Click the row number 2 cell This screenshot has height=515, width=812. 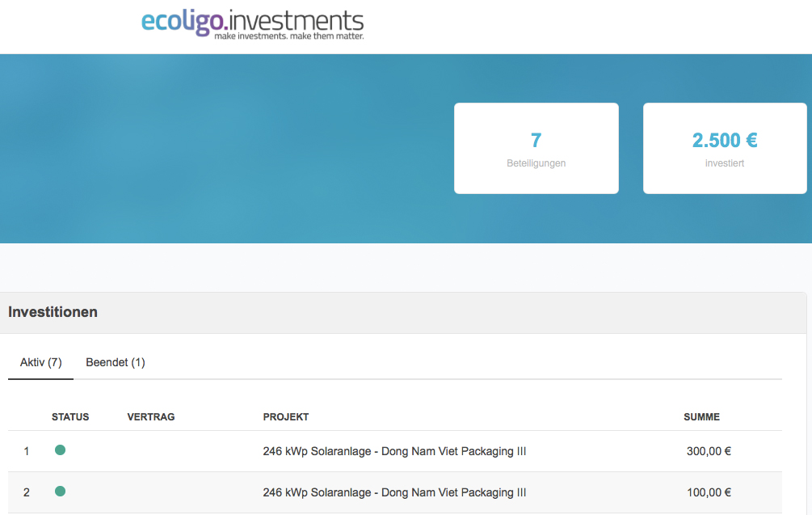point(27,492)
